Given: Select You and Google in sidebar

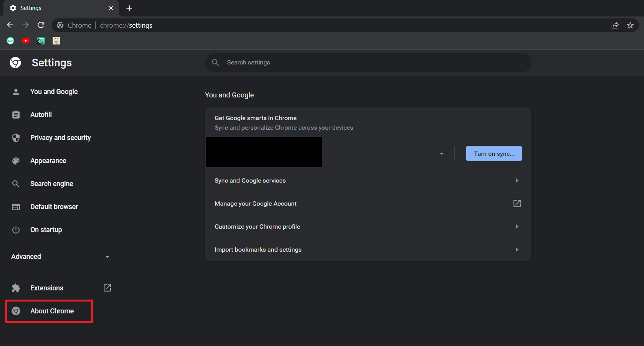Looking at the screenshot, I should click(54, 92).
